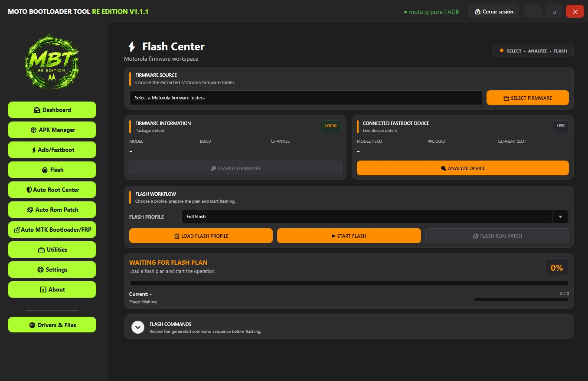Click the FLASH COMMANDS heading

click(x=170, y=324)
